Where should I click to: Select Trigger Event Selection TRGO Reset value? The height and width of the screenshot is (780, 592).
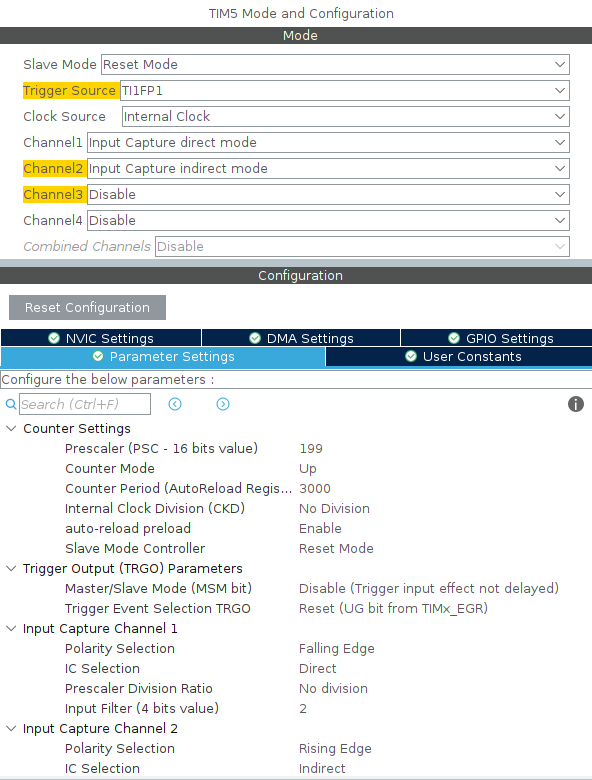pos(393,608)
